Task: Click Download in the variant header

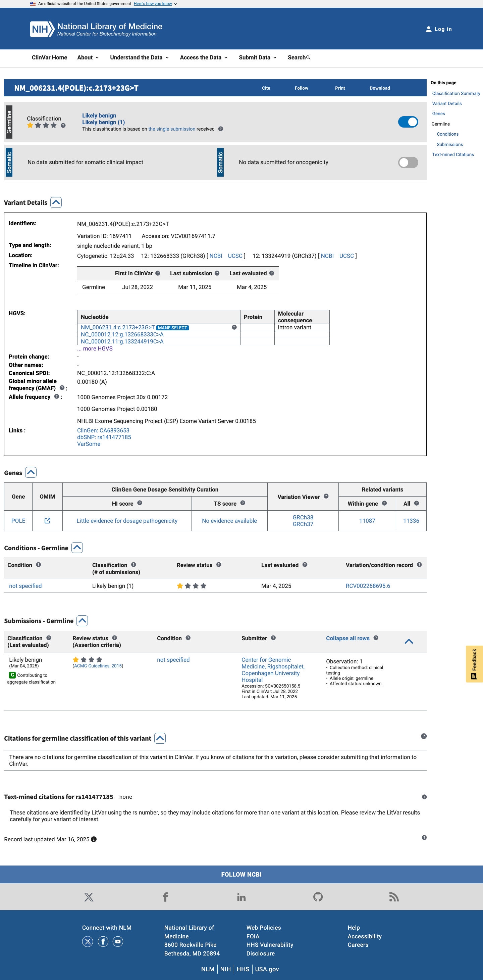Action: pyautogui.click(x=380, y=88)
